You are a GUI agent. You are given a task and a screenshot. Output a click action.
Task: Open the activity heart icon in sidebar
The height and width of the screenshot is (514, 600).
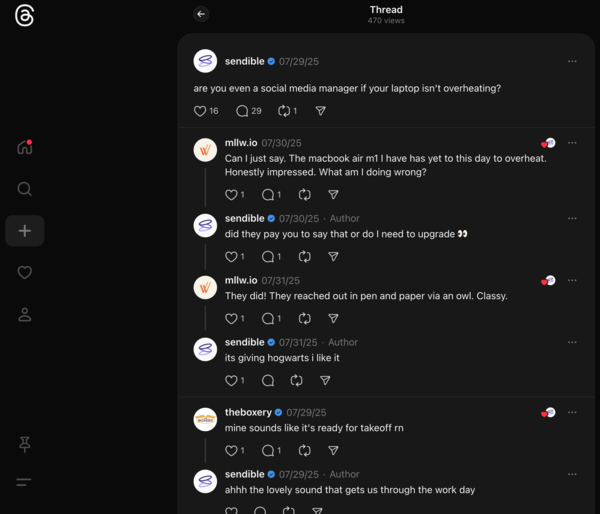coord(25,272)
